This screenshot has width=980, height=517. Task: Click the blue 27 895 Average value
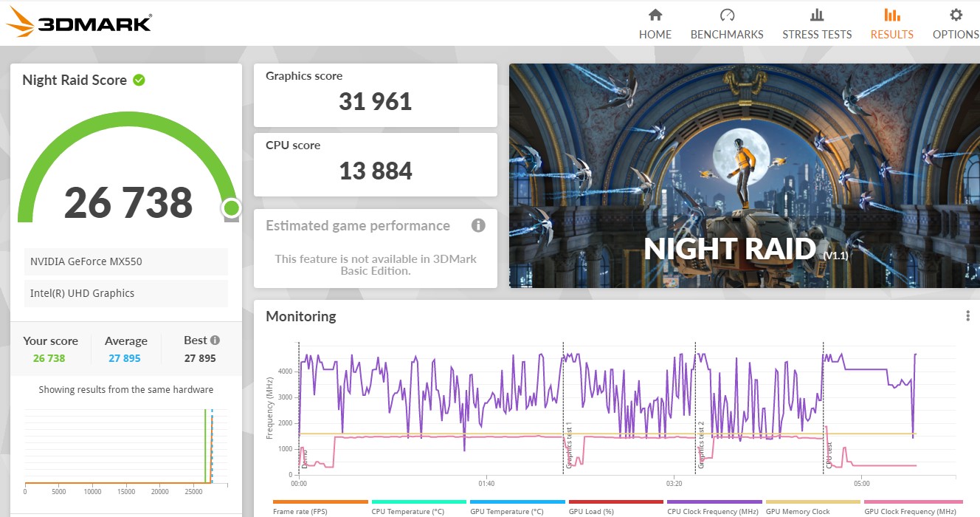point(124,358)
